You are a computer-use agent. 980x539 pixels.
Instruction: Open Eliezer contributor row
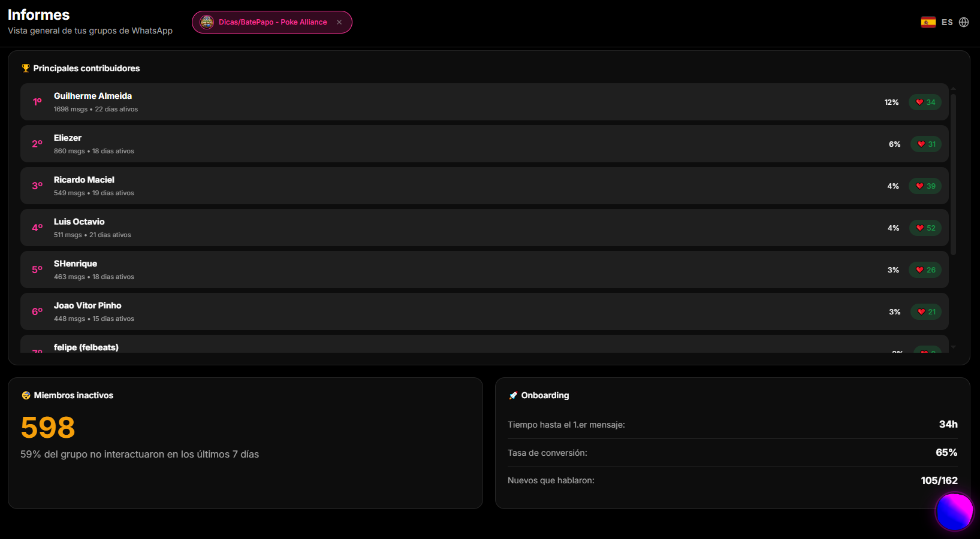coord(484,144)
